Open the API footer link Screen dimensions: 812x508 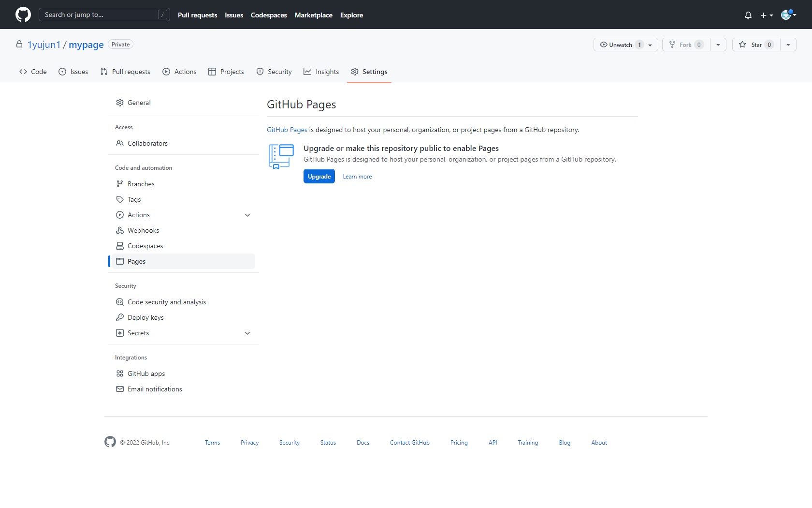click(x=493, y=443)
